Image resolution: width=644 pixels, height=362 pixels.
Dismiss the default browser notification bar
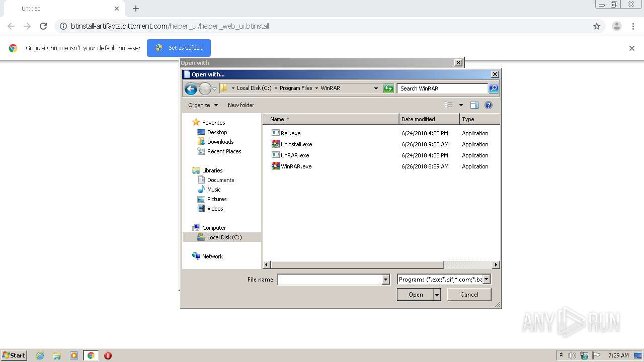click(632, 48)
